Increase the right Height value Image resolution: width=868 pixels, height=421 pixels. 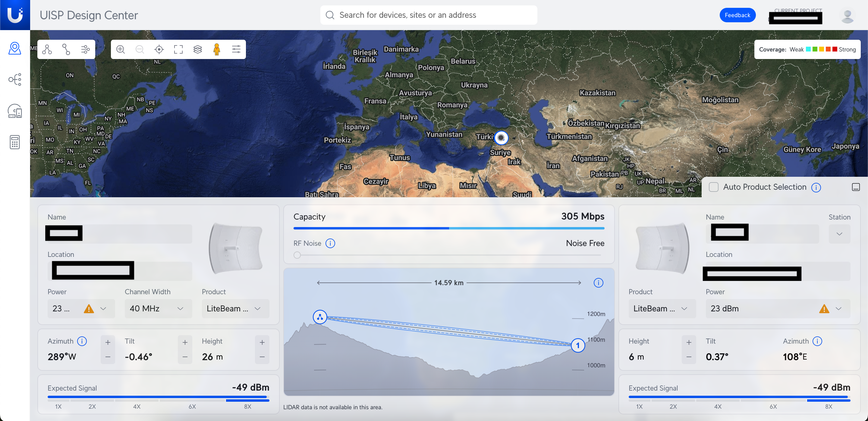[689, 342]
